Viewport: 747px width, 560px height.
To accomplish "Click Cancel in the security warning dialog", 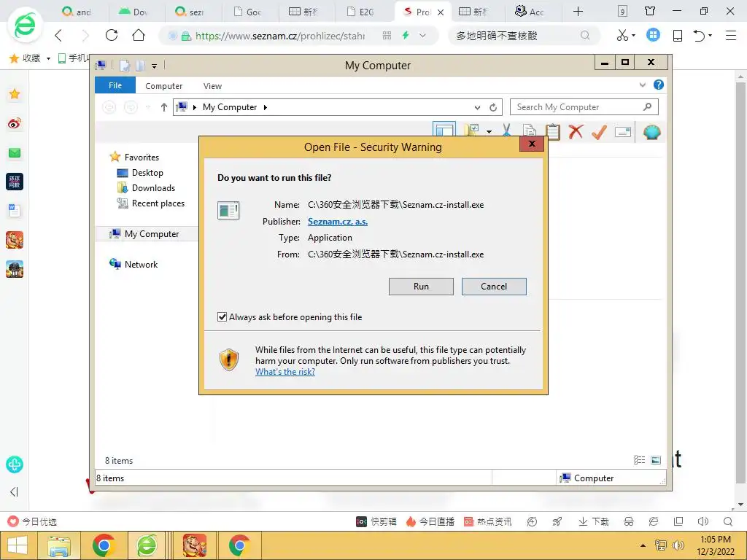I will point(494,286).
